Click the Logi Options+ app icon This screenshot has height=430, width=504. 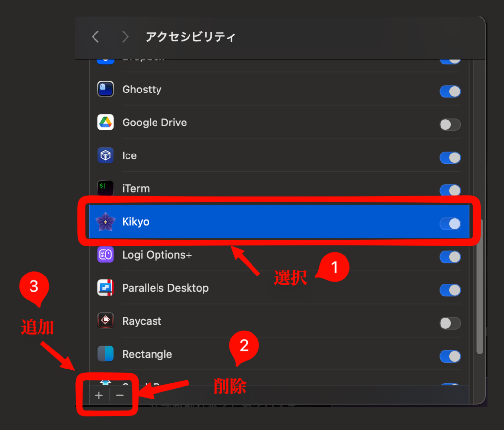pos(105,255)
